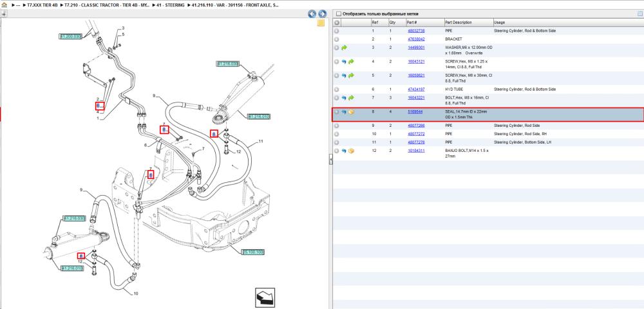Add part 48032738 using its plus icon
The image size is (644, 309).
coord(336,31)
